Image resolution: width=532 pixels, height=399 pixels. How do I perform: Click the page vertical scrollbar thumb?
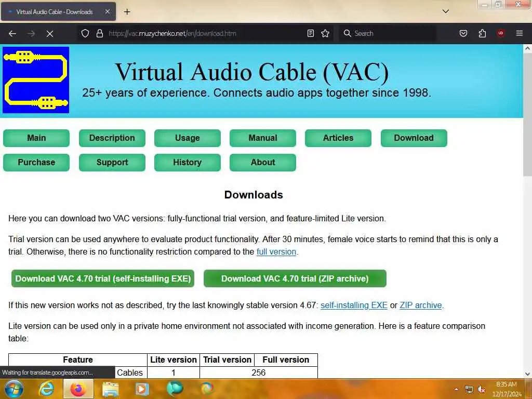coord(528,115)
